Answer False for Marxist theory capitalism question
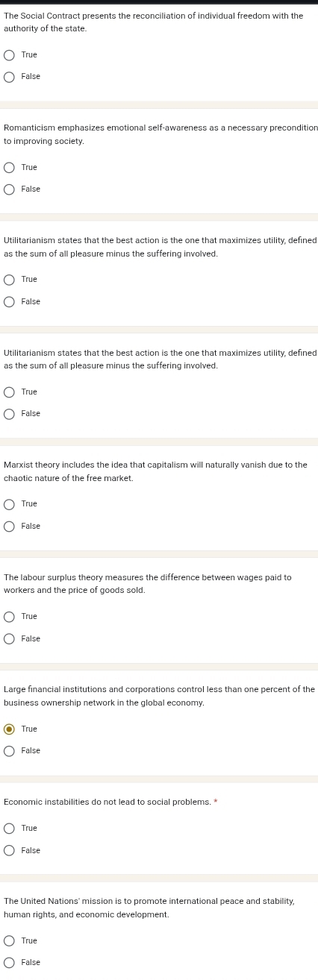Viewport: 318px width, 980px height. pos(10,527)
